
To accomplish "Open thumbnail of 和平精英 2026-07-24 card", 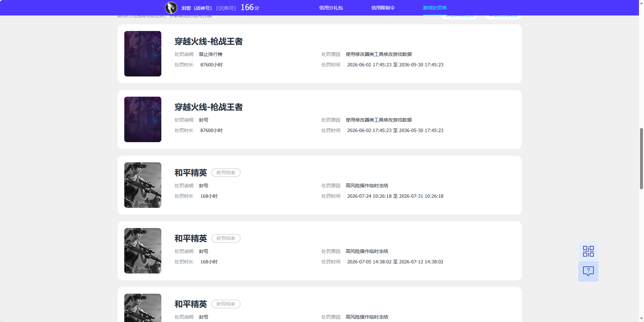I will tap(143, 185).
